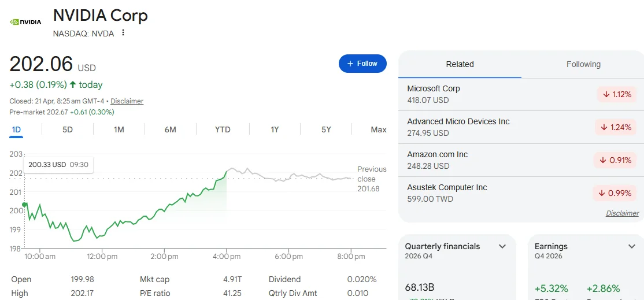
Task: Click Amazon.com 0.91% down-arrow badge
Action: click(616, 160)
